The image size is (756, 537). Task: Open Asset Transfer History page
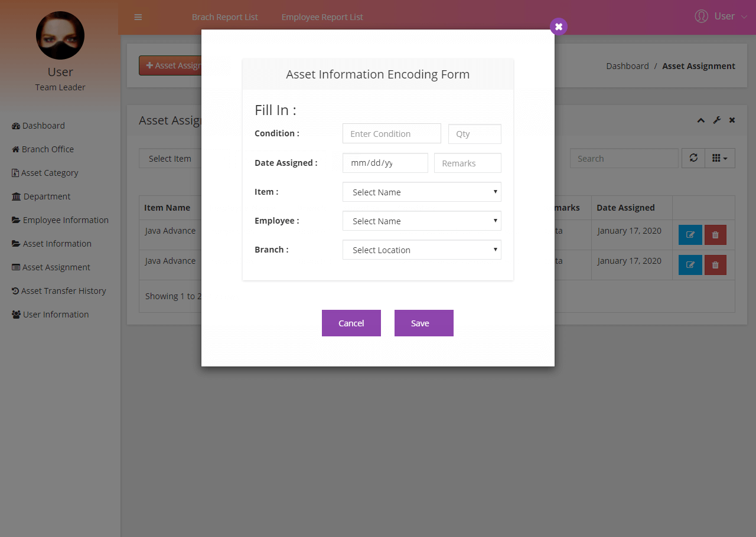tap(59, 291)
